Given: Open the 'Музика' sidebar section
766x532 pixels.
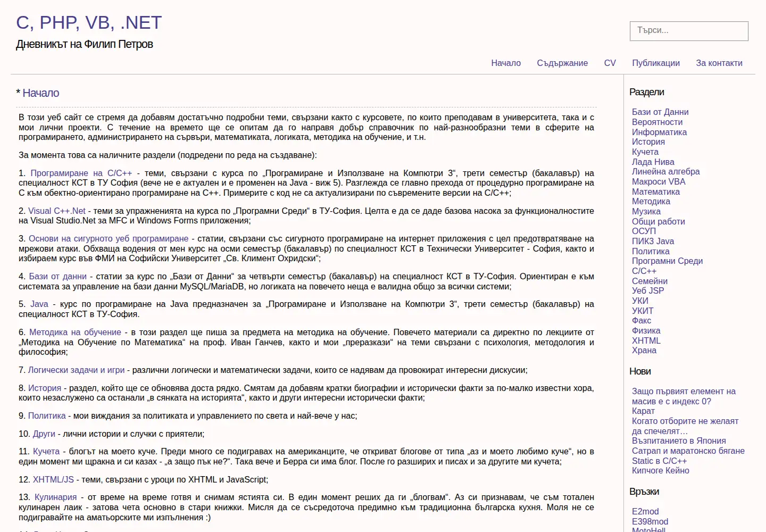Looking at the screenshot, I should (x=646, y=211).
